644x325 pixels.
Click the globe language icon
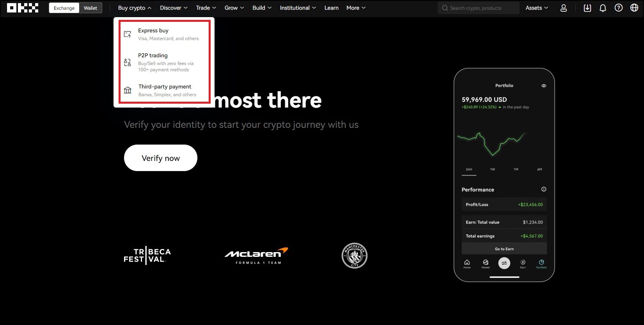[x=634, y=8]
